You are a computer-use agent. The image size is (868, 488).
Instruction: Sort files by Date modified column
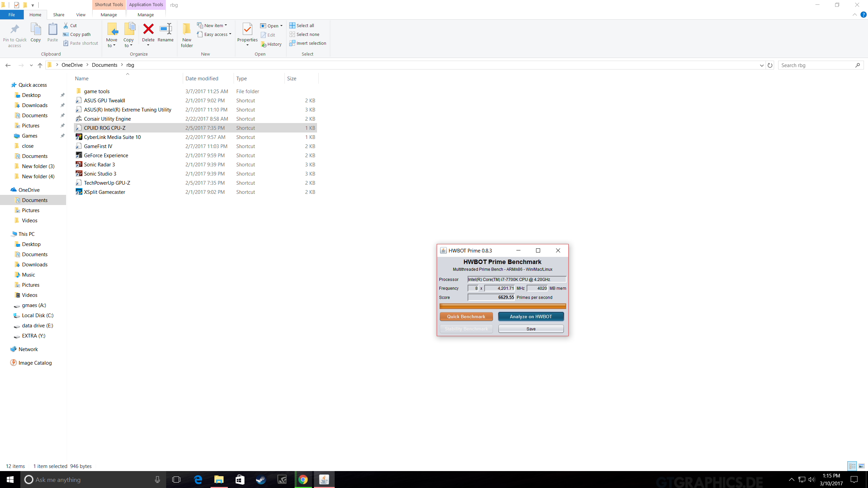[202, 78]
